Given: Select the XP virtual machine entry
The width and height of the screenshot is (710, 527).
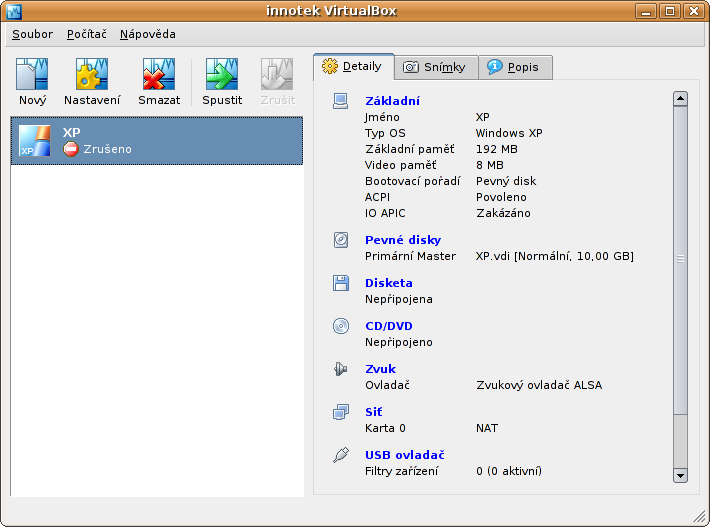Looking at the screenshot, I should [157, 141].
